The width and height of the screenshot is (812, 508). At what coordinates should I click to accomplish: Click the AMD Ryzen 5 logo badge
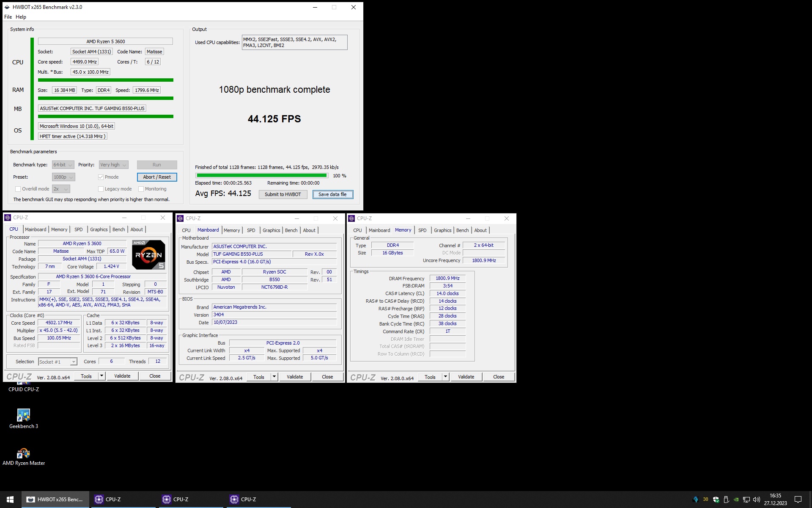pyautogui.click(x=148, y=255)
